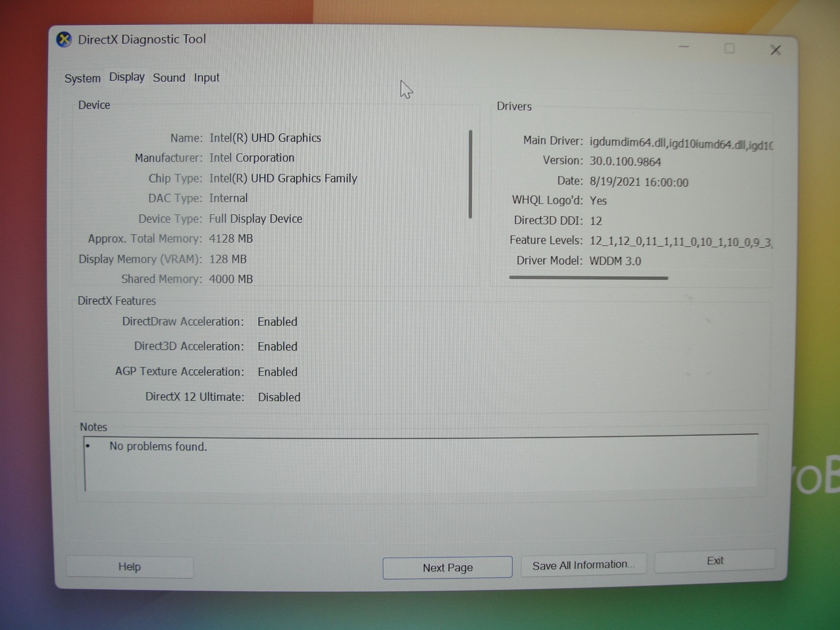Click the 'Display Memory (VRAM):' label

click(x=140, y=259)
